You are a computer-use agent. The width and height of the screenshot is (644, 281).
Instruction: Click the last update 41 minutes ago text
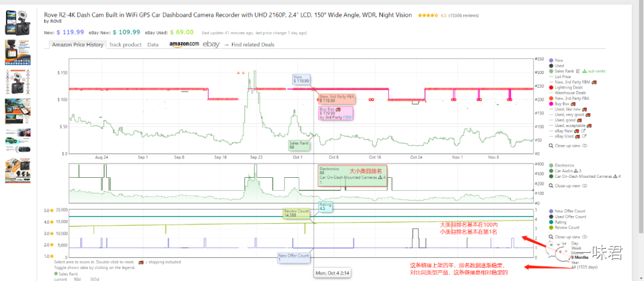[x=227, y=33]
